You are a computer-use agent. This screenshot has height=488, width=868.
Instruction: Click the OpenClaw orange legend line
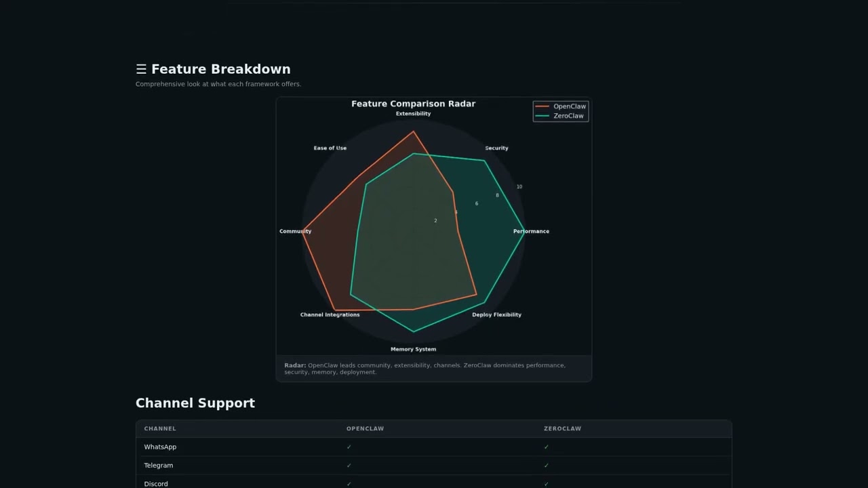click(x=542, y=106)
